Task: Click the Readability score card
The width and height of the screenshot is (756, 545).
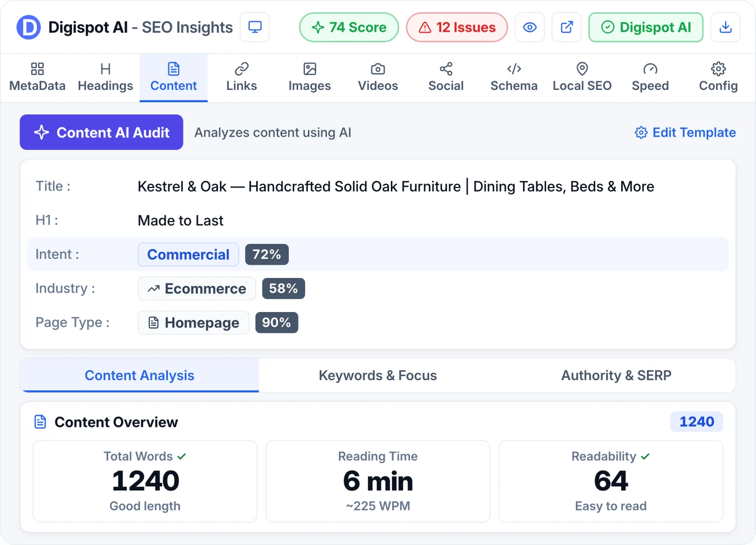Action: click(611, 481)
